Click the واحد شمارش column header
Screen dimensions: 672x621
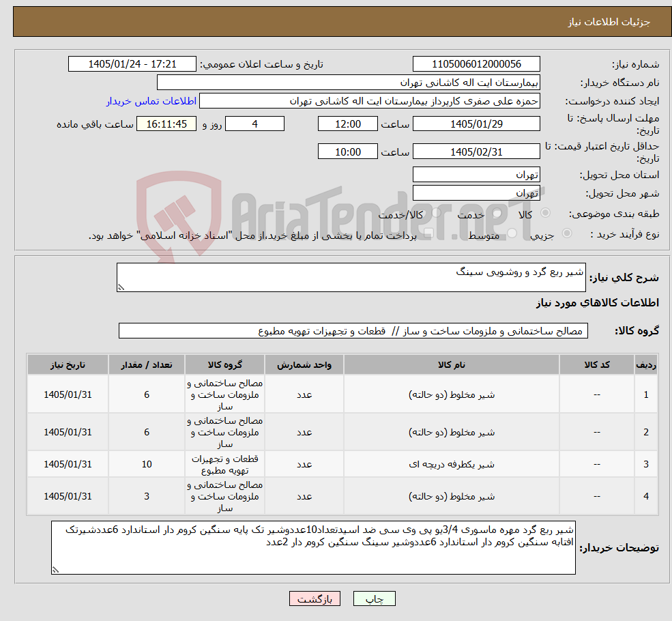tap(304, 364)
